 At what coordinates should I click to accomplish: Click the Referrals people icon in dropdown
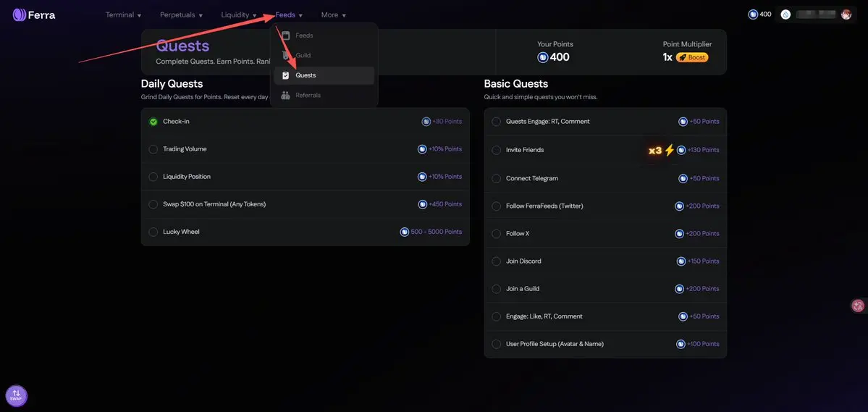(286, 96)
